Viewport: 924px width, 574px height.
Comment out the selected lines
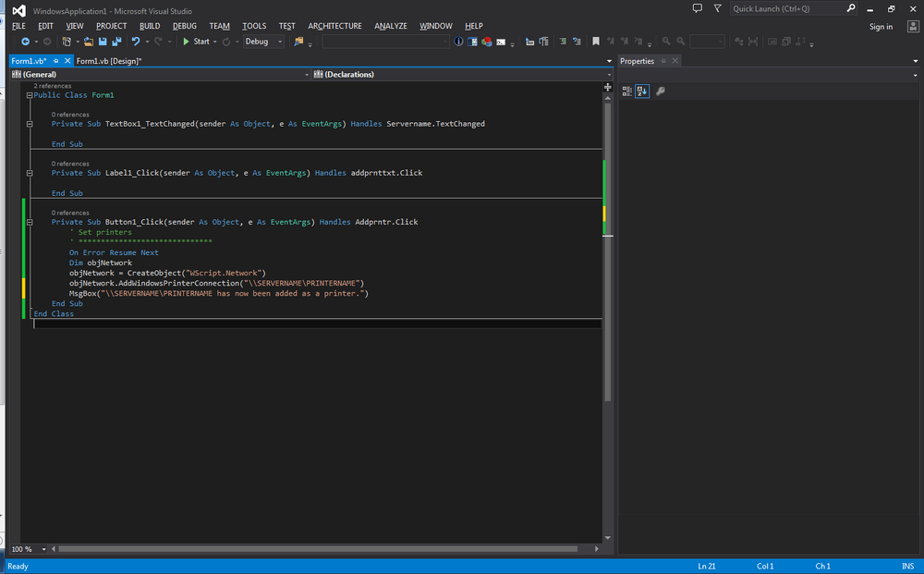point(563,42)
